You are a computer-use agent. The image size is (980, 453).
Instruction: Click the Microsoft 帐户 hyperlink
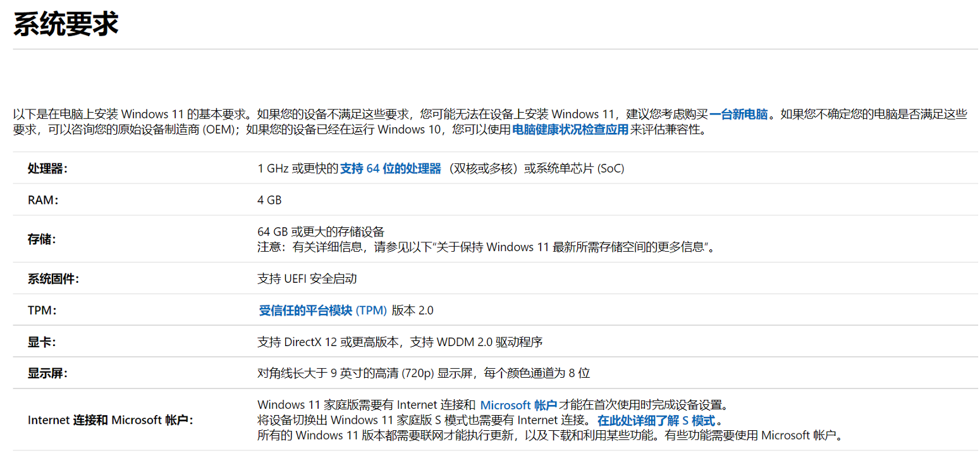pyautogui.click(x=518, y=405)
